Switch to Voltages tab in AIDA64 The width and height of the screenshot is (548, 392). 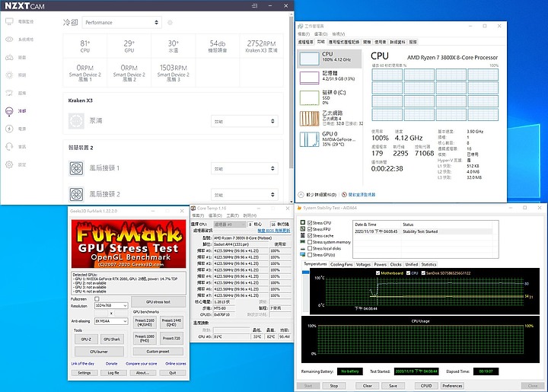click(x=363, y=264)
